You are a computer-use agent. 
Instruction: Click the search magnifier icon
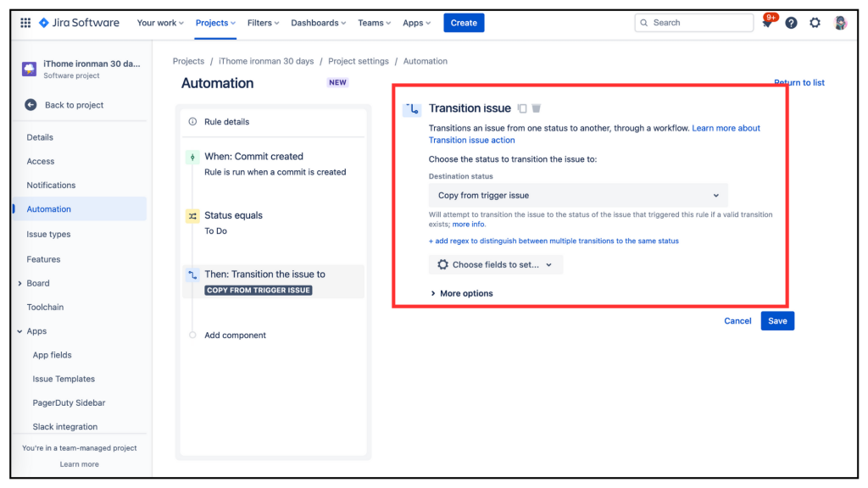click(x=644, y=23)
